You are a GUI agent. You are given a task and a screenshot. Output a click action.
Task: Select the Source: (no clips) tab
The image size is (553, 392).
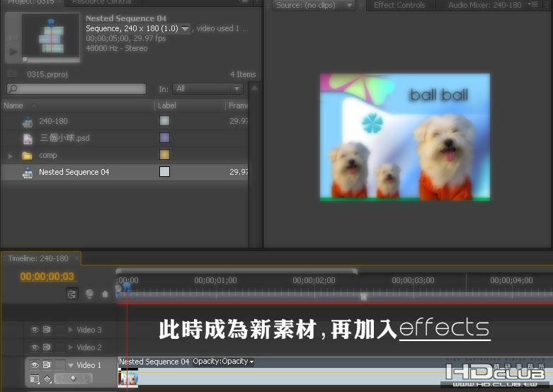point(305,5)
